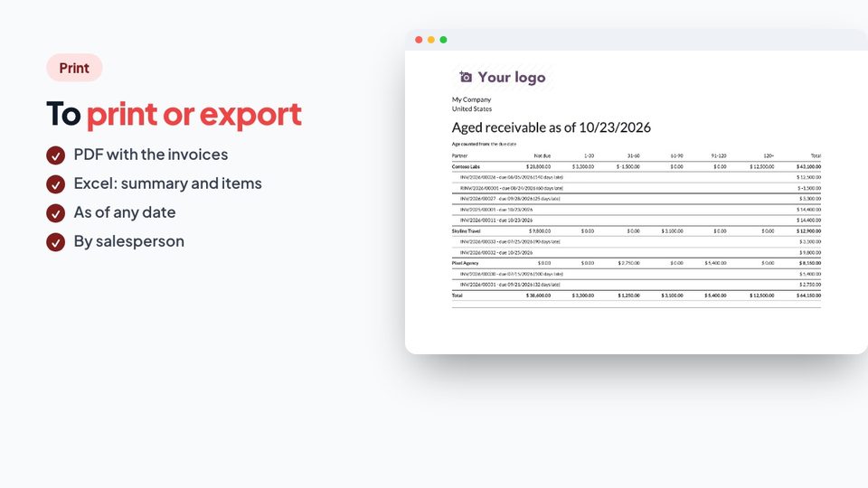This screenshot has width=868, height=488.
Task: Click the checkmark icon beside As of any date
Action: 55,213
